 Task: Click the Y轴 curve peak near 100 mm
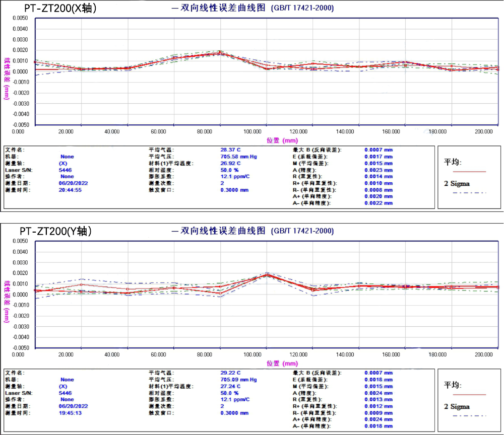(267, 275)
